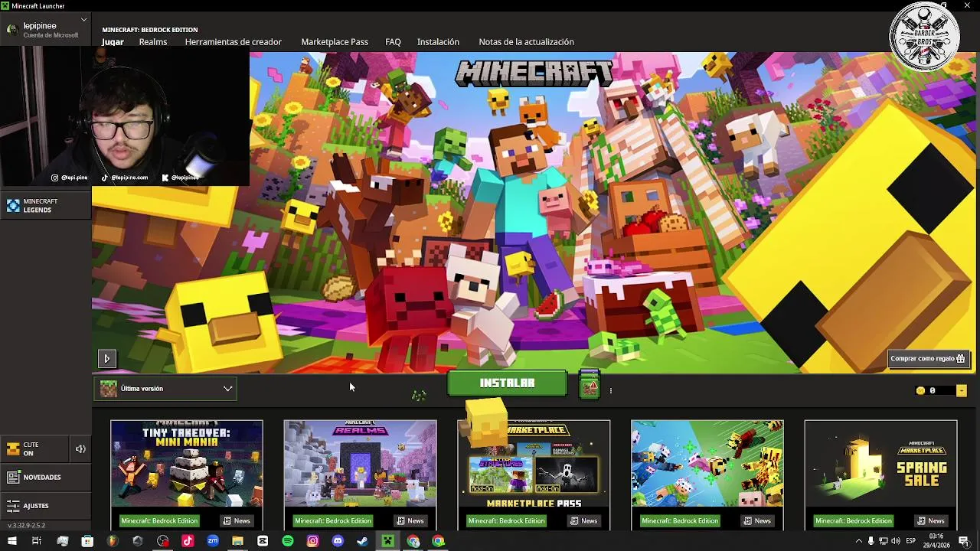Click the Minecraft Launcher taskbar icon

coord(388,541)
